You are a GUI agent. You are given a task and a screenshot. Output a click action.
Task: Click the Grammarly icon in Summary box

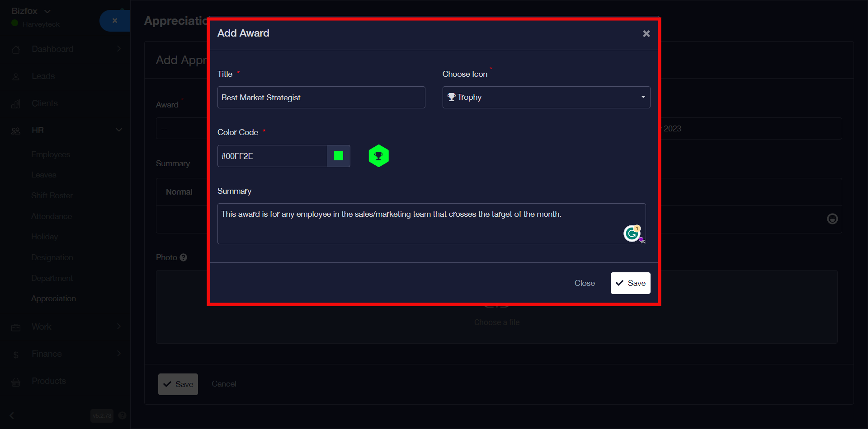click(632, 233)
